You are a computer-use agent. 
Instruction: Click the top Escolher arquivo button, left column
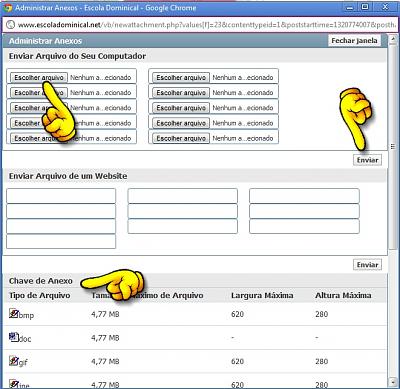click(39, 77)
